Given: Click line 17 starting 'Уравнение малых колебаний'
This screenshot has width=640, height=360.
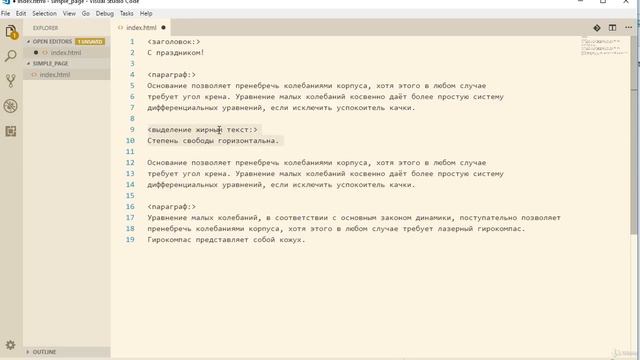Looking at the screenshot, I should [354, 218].
